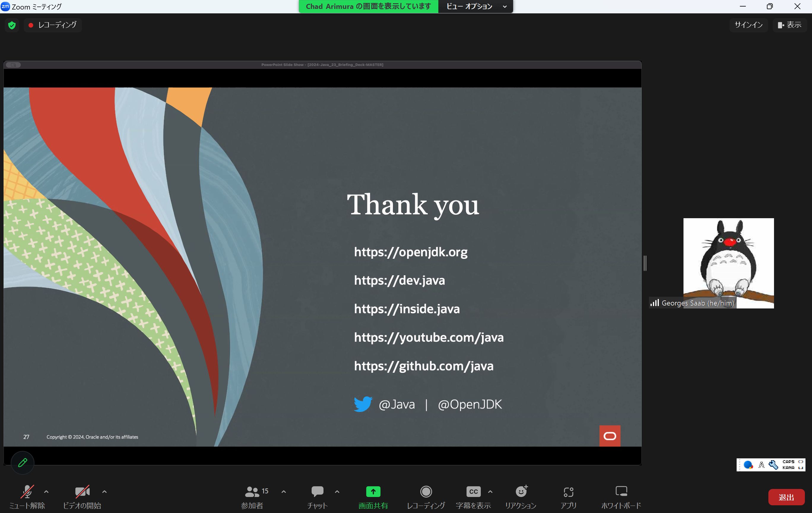Click the レコーディング recording indicator at top
812x513 pixels.
[53, 25]
